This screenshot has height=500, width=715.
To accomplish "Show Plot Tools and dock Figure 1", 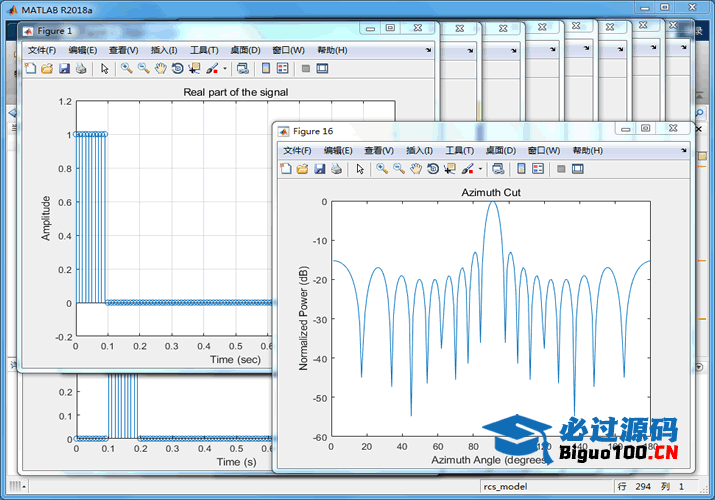I will pyautogui.click(x=322, y=68).
